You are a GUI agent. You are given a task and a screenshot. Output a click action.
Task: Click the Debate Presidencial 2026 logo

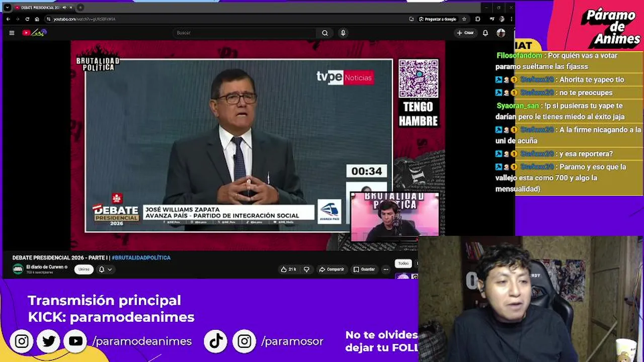click(116, 210)
